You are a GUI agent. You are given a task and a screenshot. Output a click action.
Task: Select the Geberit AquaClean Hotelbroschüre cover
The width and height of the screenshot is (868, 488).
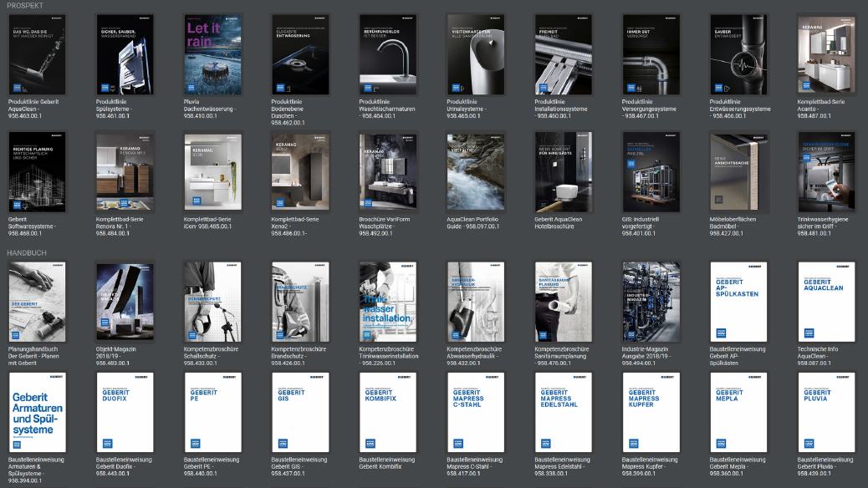pos(564,172)
